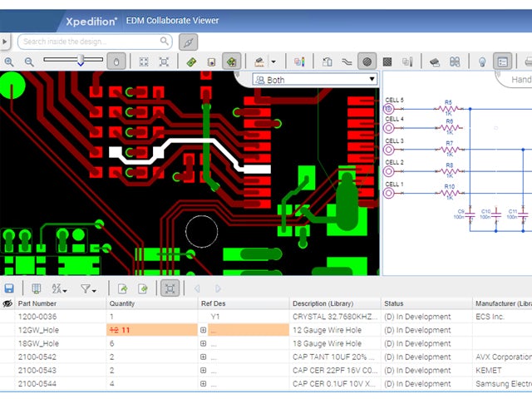Click the schematic sheet icon
The height and width of the screenshot is (399, 532).
[211, 62]
